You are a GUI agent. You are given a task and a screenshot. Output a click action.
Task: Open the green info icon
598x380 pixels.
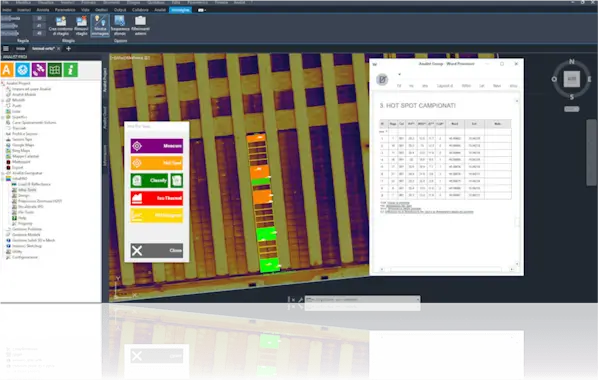[71, 70]
